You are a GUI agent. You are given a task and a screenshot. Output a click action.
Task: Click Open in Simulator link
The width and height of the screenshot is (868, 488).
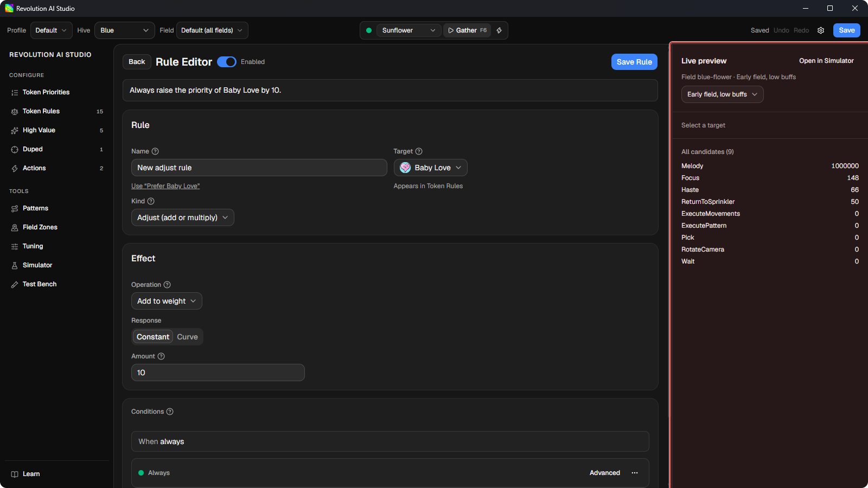tap(826, 61)
